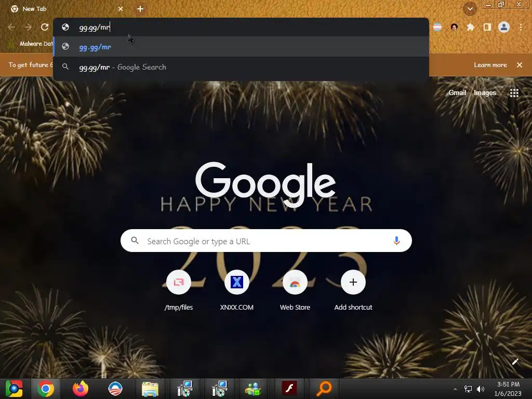Open the orange magnifier search app
Screen dimensions: 532x399
[324, 389]
